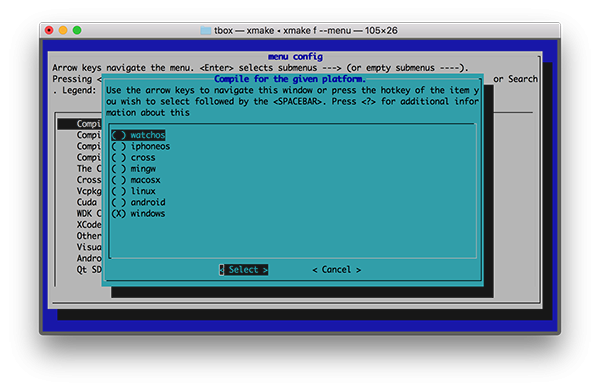
Task: Select the linux platform radio option
Action: pyautogui.click(x=133, y=191)
